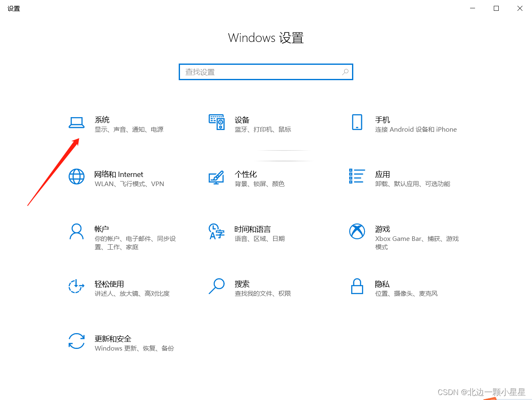This screenshot has height=400, width=532.
Task: Open the 手机 phone icon
Action: (x=357, y=122)
